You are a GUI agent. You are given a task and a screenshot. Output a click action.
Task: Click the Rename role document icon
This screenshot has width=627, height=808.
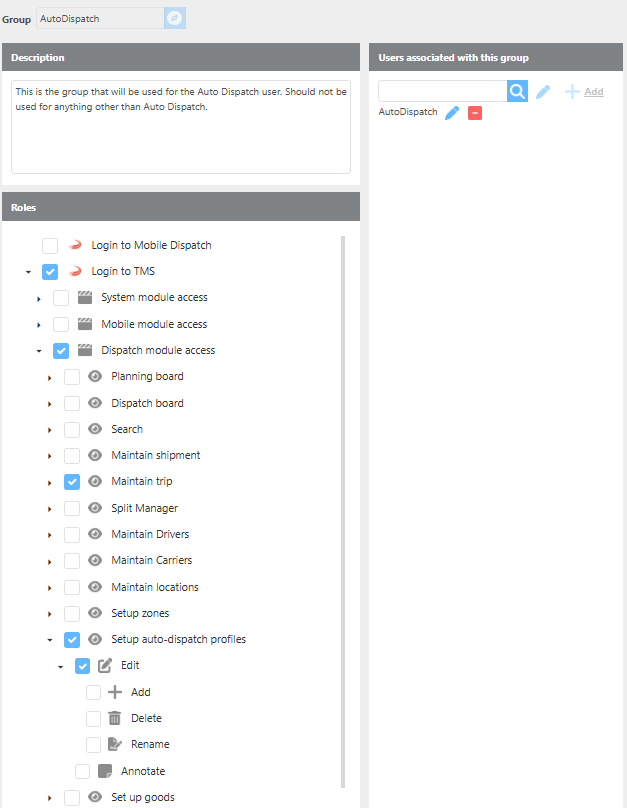tap(114, 744)
